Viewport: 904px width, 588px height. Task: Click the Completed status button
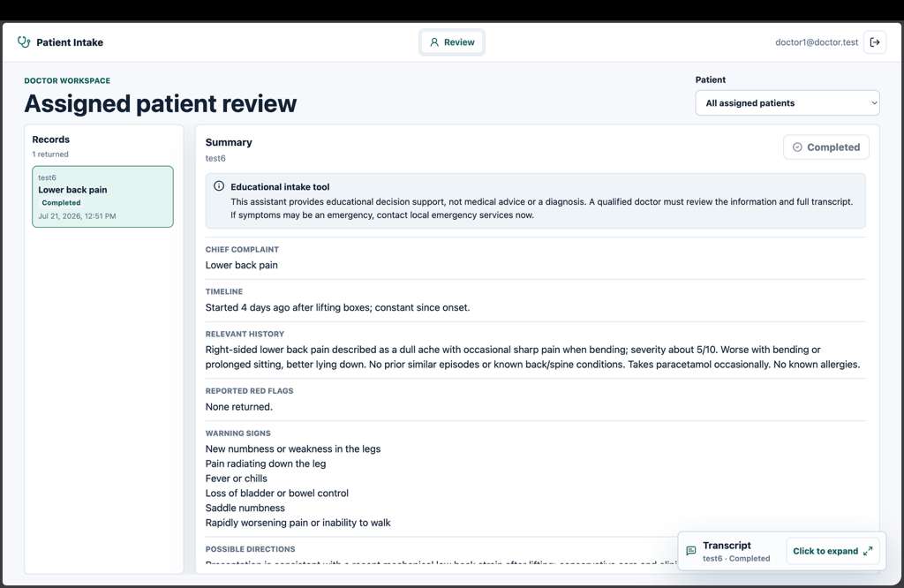(826, 147)
